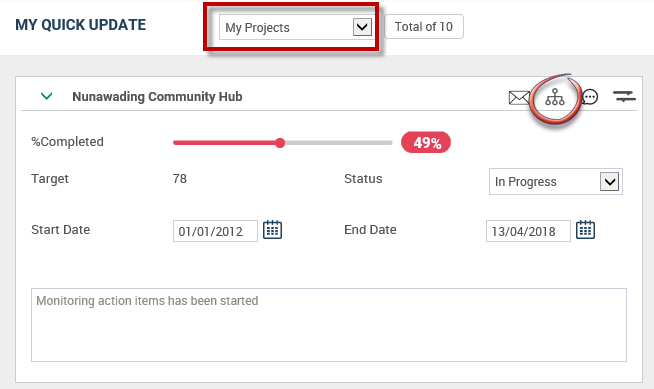The height and width of the screenshot is (389, 654).
Task: Click the Total of 10 button
Action: pyautogui.click(x=423, y=27)
